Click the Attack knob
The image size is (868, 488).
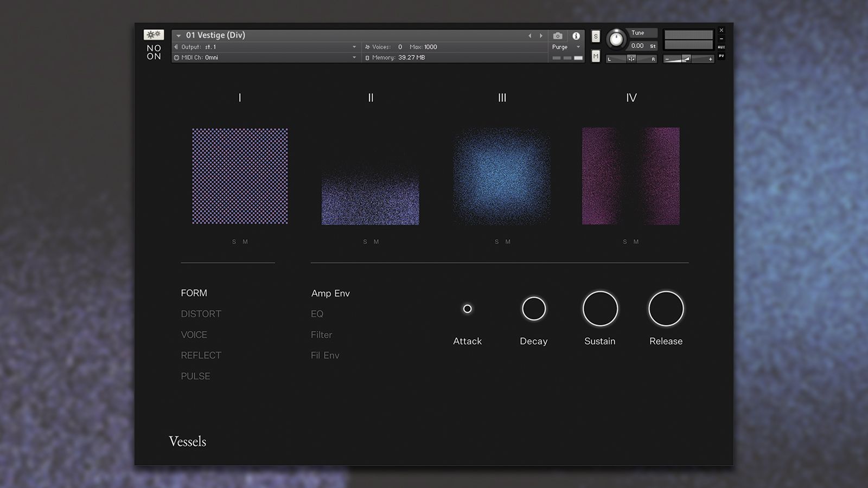coord(467,309)
